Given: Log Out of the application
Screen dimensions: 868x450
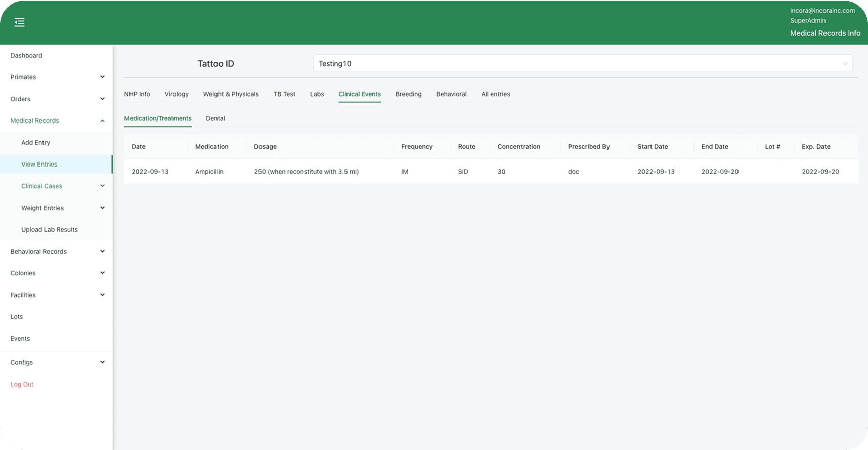Looking at the screenshot, I should pyautogui.click(x=22, y=384).
